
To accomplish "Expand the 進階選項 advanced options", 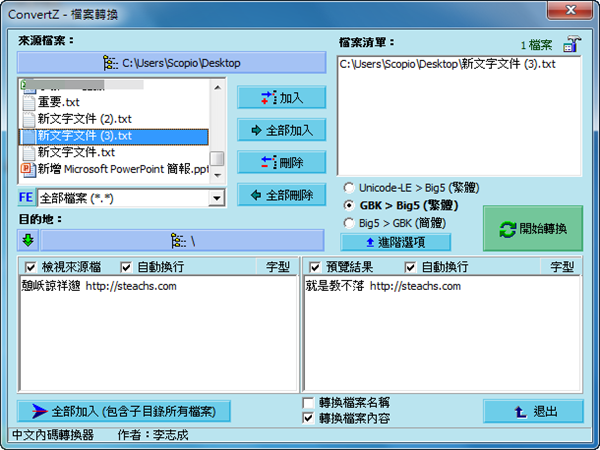I will [x=396, y=242].
